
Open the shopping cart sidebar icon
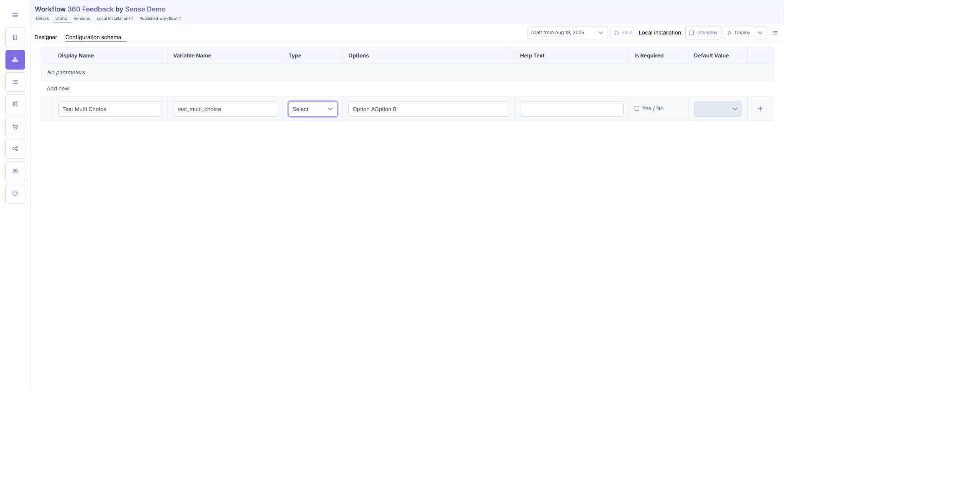15,127
